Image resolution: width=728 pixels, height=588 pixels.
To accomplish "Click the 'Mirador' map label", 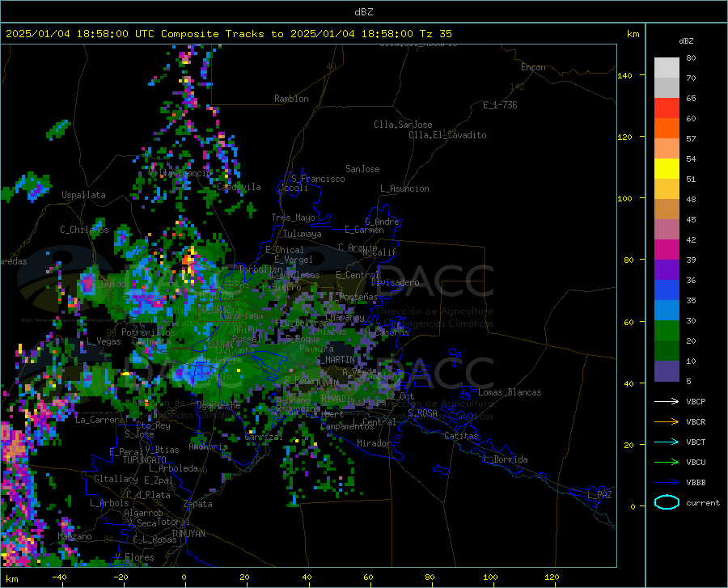I will pyautogui.click(x=374, y=443).
